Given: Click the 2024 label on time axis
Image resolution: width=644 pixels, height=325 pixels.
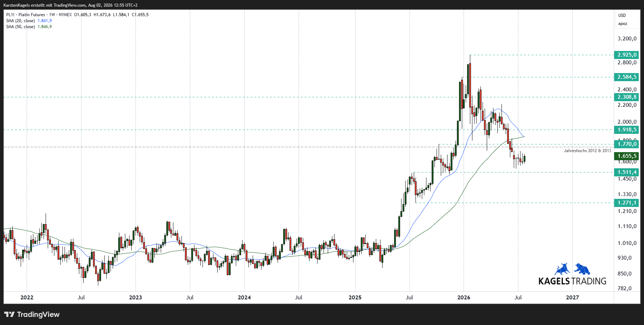Looking at the screenshot, I should point(244,298).
